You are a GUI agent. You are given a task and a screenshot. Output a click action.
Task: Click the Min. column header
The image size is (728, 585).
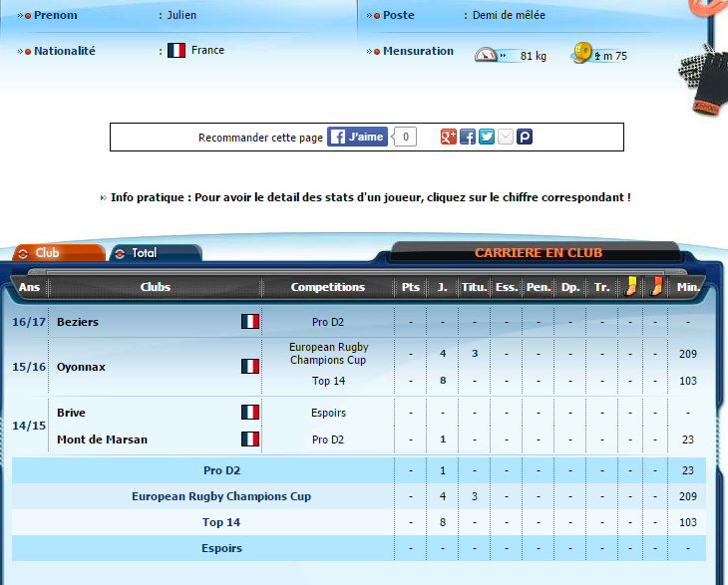coord(687,287)
